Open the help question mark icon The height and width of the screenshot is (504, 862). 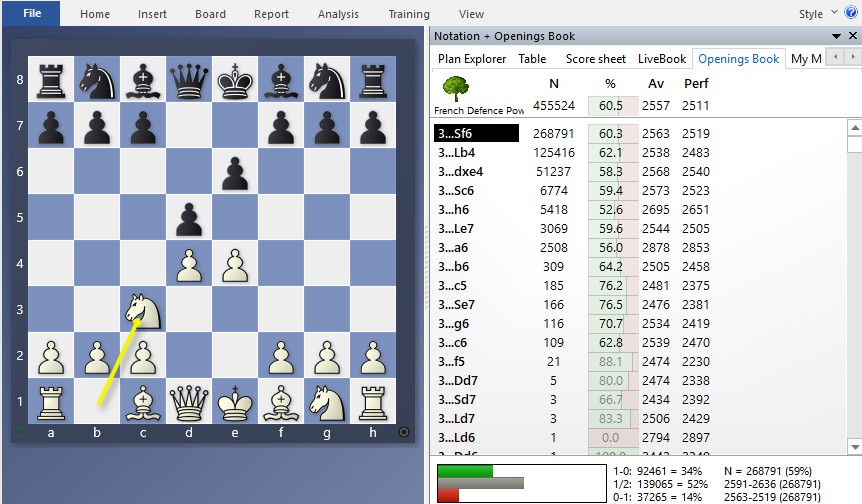point(851,14)
